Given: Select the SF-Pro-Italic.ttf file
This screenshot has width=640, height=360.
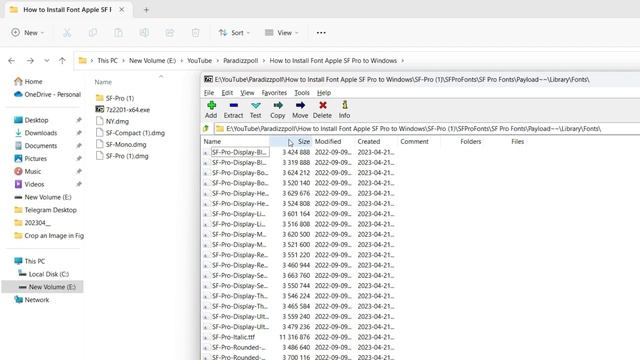Looking at the screenshot, I should [233, 337].
